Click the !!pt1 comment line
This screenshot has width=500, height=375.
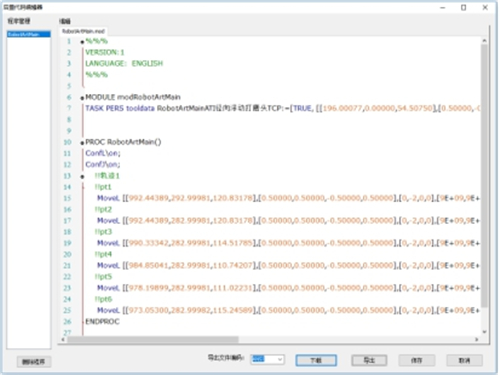(x=103, y=187)
